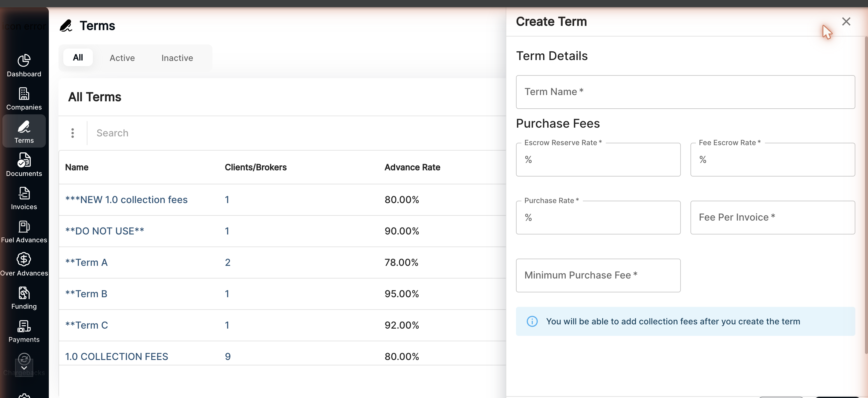Close the Create Term panel
Screen dimensions: 868x398
click(x=846, y=22)
